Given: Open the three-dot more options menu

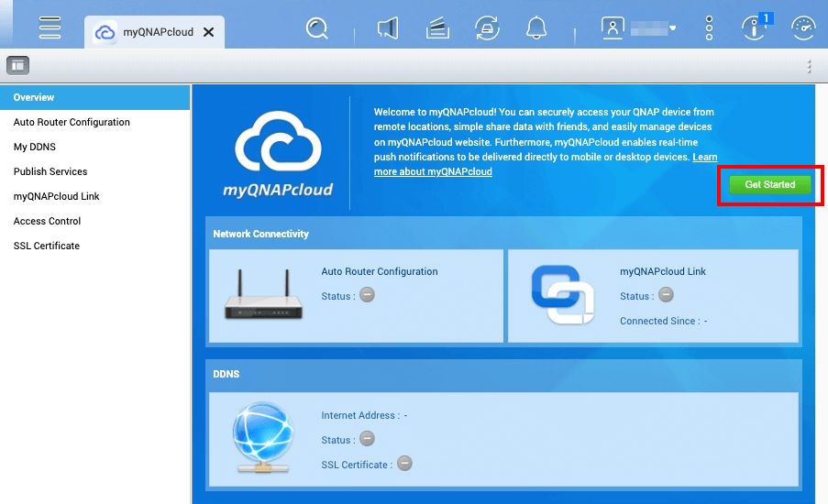Looking at the screenshot, I should coord(709,28).
